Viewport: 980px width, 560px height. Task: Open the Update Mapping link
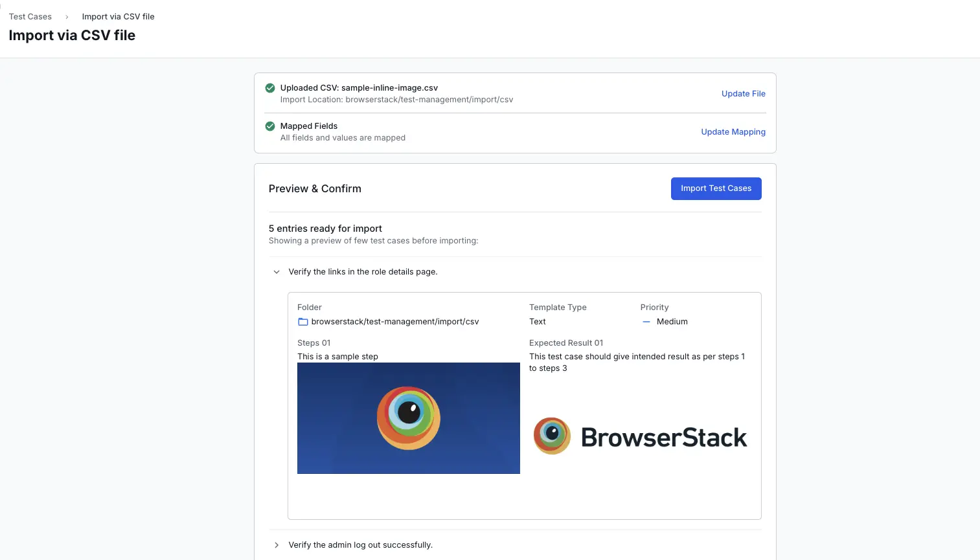(x=733, y=132)
